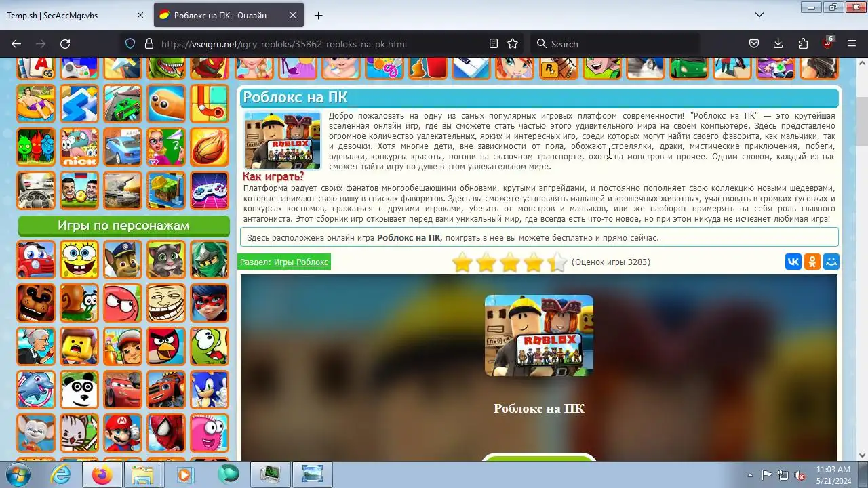Open the Fireboy and Watergirl game icon
Image resolution: width=868 pixels, height=488 pixels.
(x=36, y=147)
